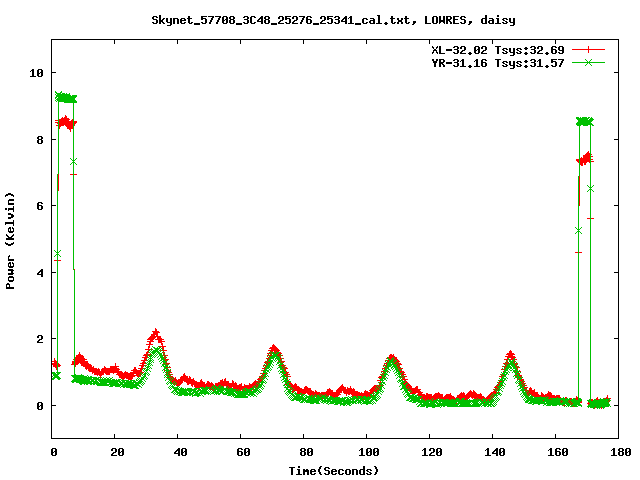Click the plot title 'Skynet_57708_3C48_25276_25341_cal.txt, LOWRES, daisy'
The width and height of the screenshot is (640, 480).
tap(333, 20)
